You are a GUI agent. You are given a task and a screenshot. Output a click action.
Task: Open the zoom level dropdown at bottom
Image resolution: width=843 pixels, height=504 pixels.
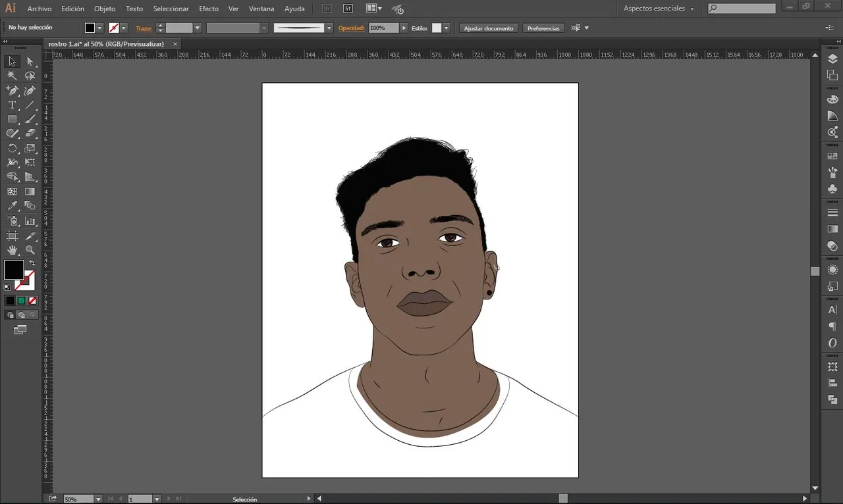coord(98,499)
